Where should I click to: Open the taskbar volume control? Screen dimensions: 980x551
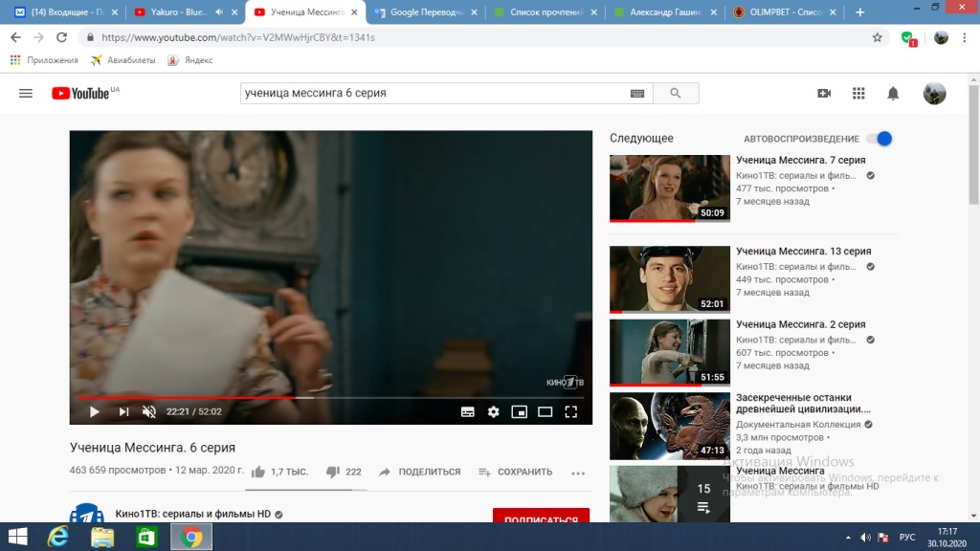(865, 538)
